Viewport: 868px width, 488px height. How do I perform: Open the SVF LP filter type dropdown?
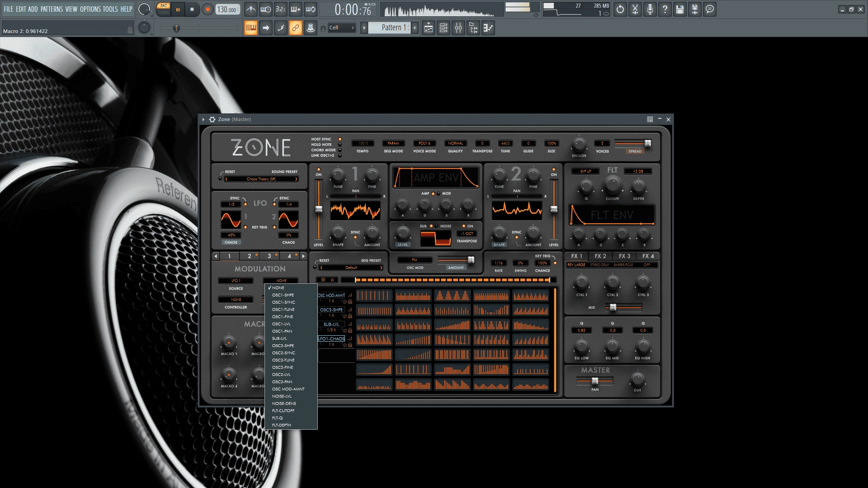[585, 171]
